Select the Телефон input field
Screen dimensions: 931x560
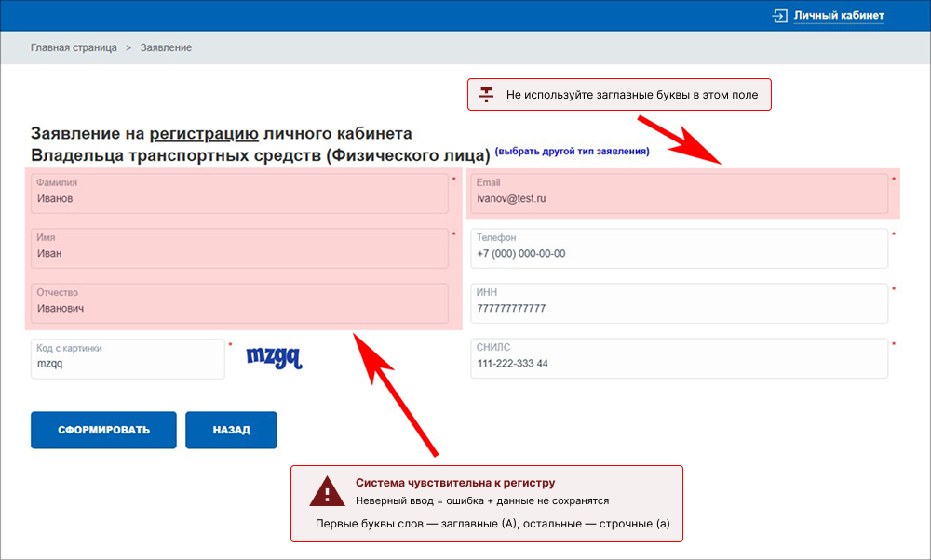679,248
